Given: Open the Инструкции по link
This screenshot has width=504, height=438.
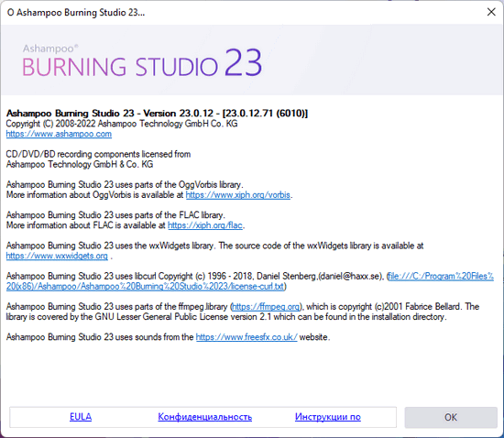Looking at the screenshot, I should click(x=328, y=417).
